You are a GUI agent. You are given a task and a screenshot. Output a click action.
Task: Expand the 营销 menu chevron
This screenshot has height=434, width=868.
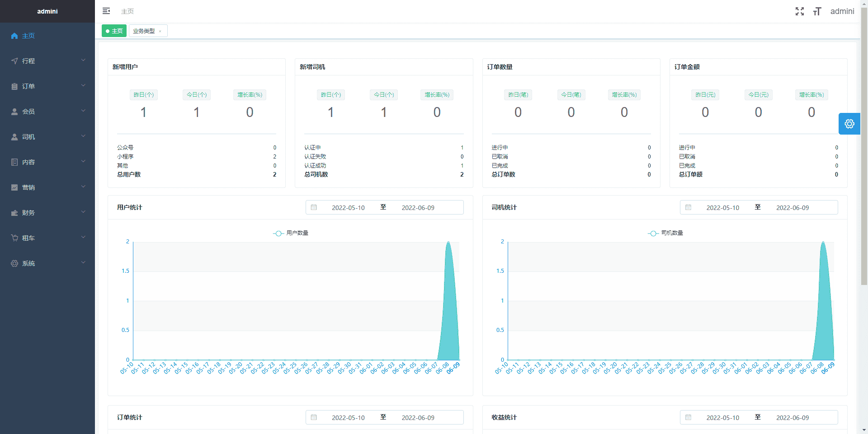pos(83,187)
